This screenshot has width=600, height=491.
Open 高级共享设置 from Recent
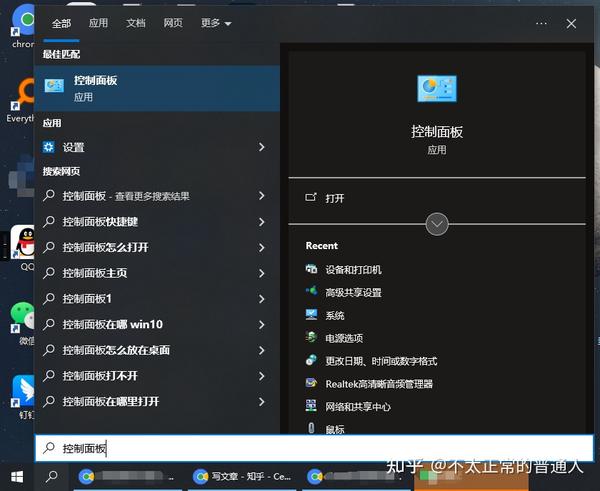353,293
